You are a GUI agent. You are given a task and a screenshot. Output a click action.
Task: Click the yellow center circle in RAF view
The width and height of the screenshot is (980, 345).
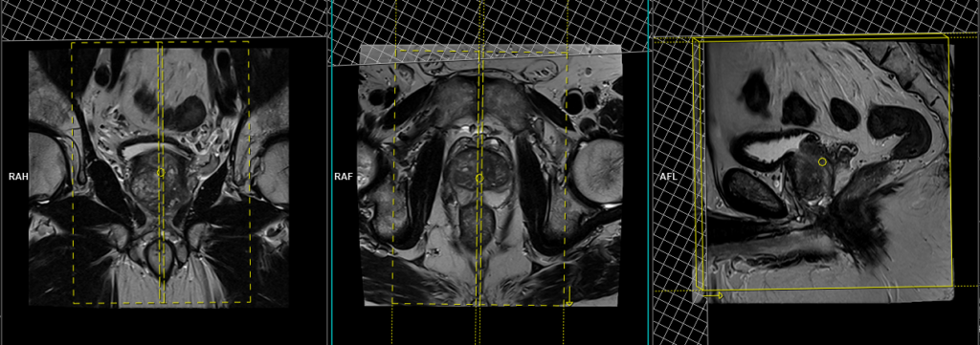click(479, 178)
